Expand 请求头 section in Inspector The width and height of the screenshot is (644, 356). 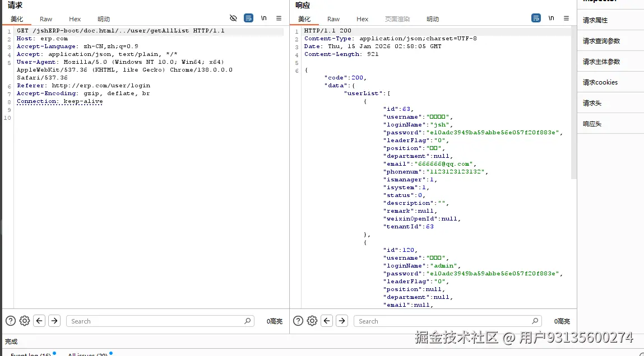click(610, 103)
